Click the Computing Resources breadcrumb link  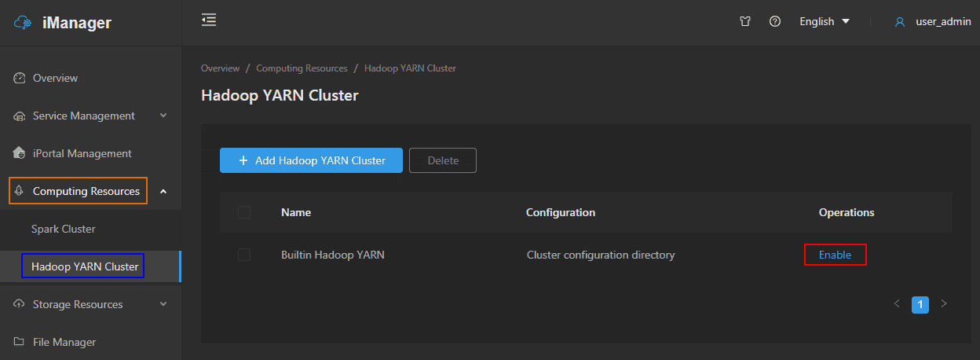(302, 68)
